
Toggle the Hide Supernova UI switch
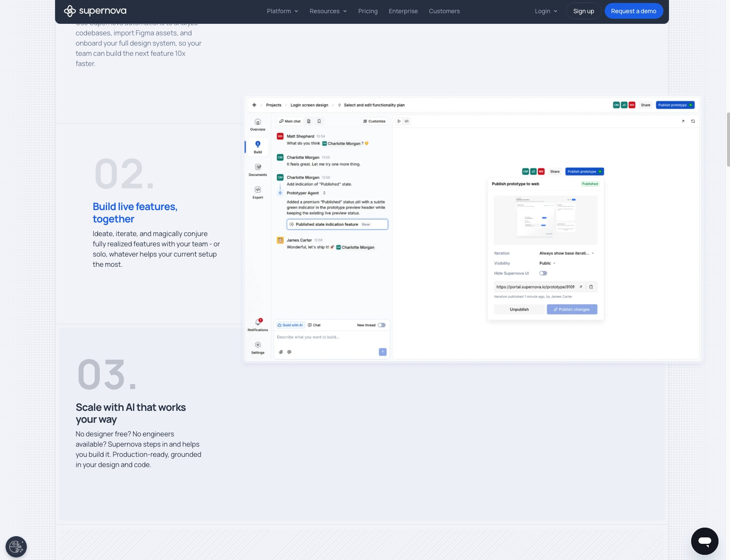click(543, 273)
